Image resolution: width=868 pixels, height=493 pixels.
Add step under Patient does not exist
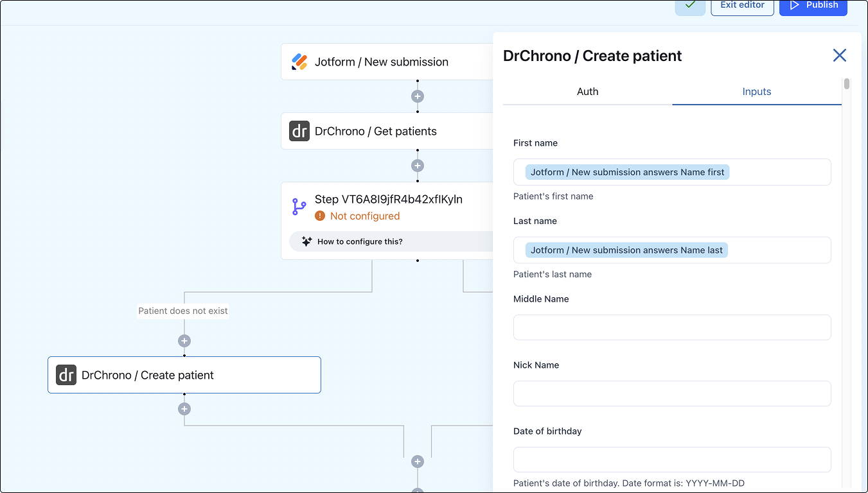[184, 341]
